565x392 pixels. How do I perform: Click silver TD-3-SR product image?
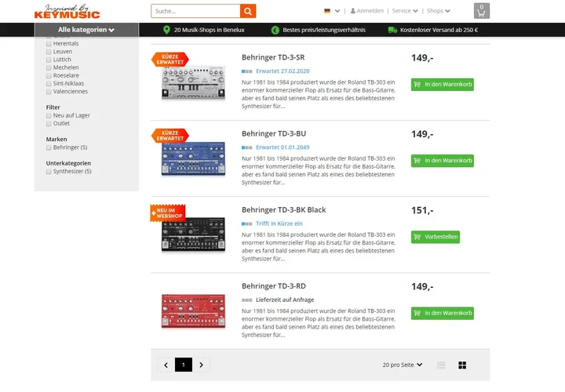(x=193, y=82)
